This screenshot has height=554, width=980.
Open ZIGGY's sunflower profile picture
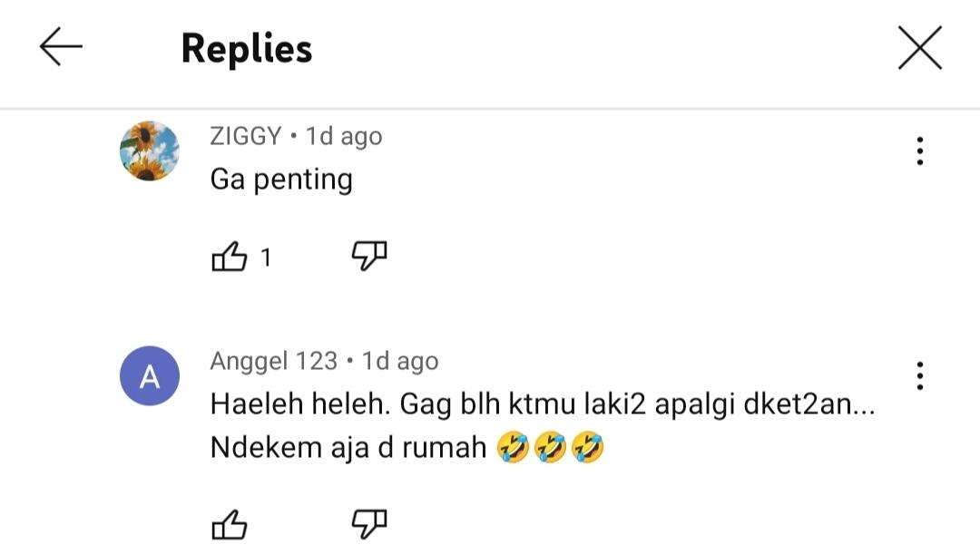point(148,152)
